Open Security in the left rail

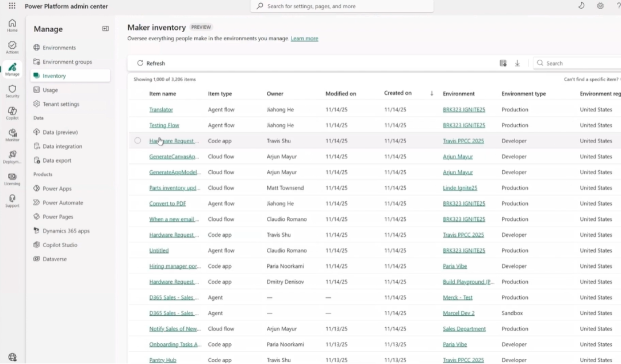point(12,91)
